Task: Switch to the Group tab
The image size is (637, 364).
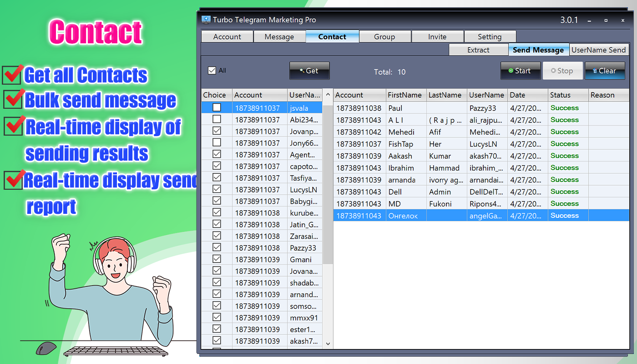Action: click(384, 37)
